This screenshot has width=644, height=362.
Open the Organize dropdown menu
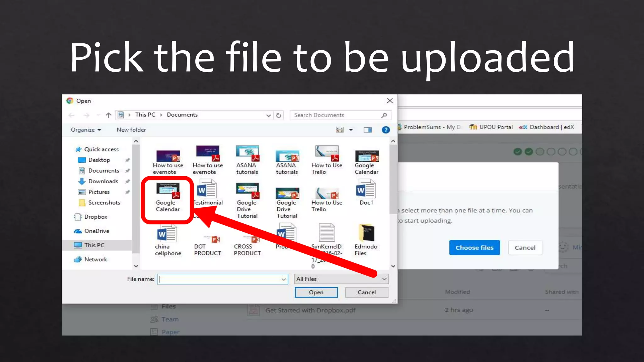tap(86, 130)
